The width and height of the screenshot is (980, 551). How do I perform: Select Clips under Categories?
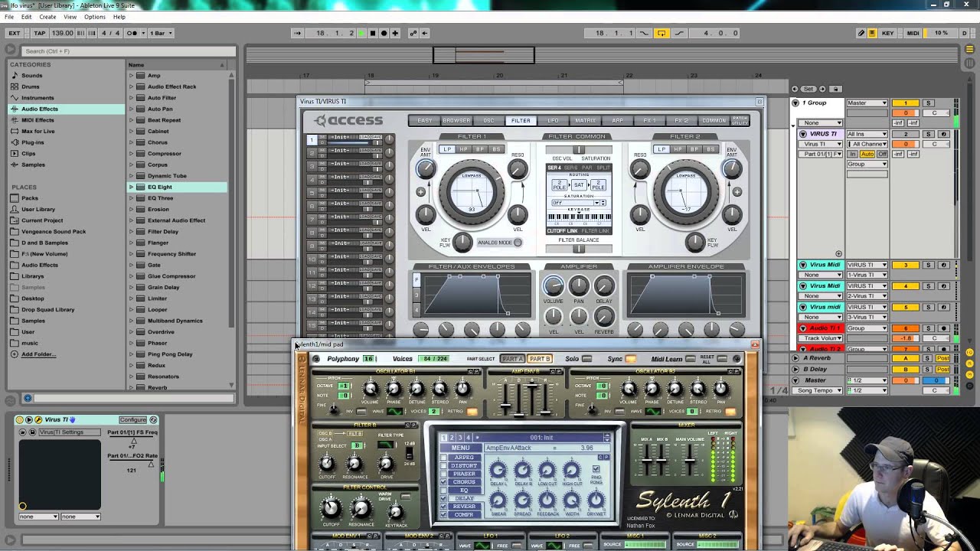[28, 153]
